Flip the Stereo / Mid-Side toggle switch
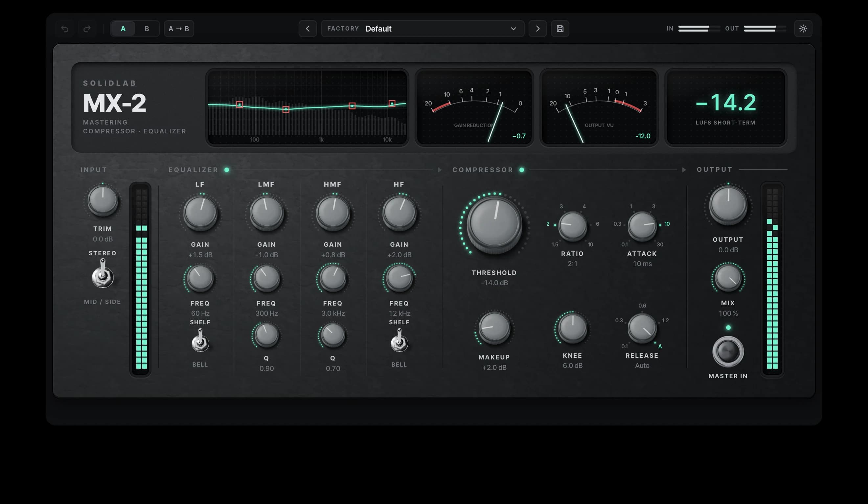 pos(102,274)
